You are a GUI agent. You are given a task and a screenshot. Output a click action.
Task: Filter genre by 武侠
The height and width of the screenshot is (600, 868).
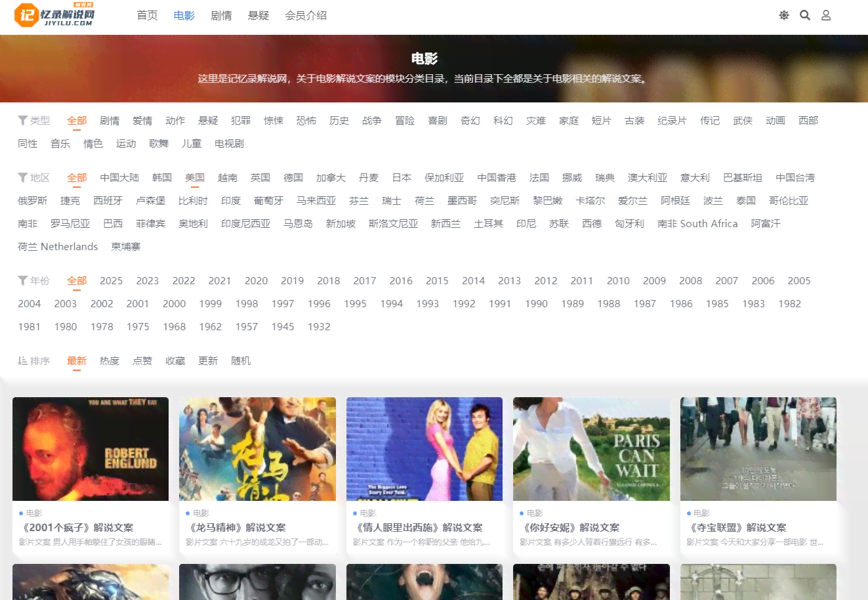(743, 121)
